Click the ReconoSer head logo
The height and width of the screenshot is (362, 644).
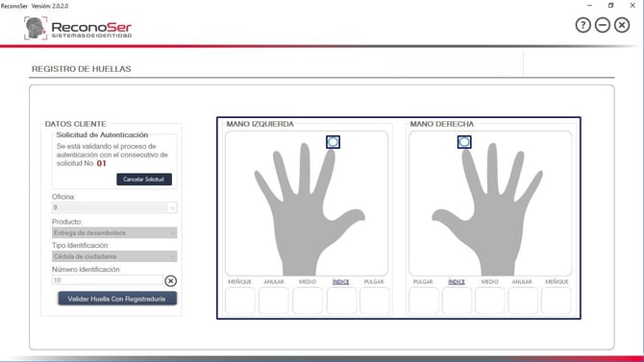tap(36, 28)
